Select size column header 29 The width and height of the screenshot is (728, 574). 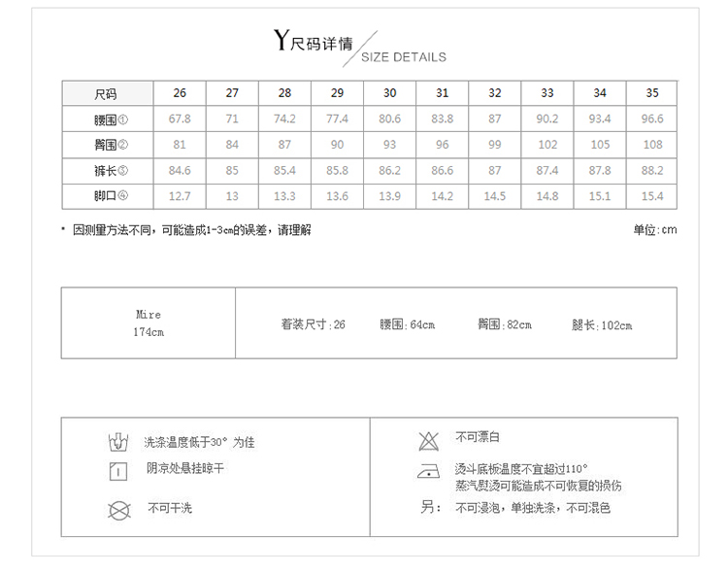coord(337,93)
